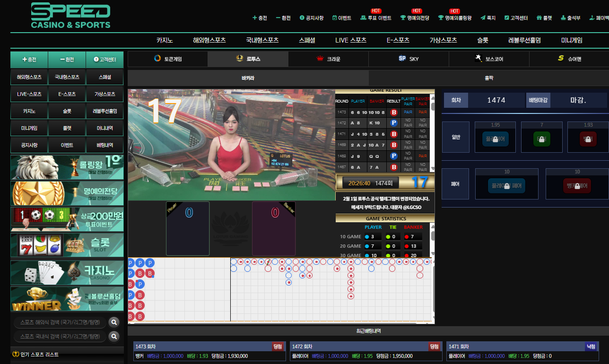The height and width of the screenshot is (364, 609).
Task: Open 고객센터 in top bar
Action: click(x=516, y=18)
